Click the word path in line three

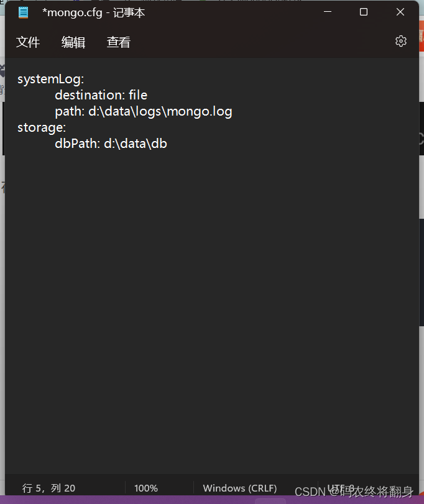pyautogui.click(x=68, y=111)
